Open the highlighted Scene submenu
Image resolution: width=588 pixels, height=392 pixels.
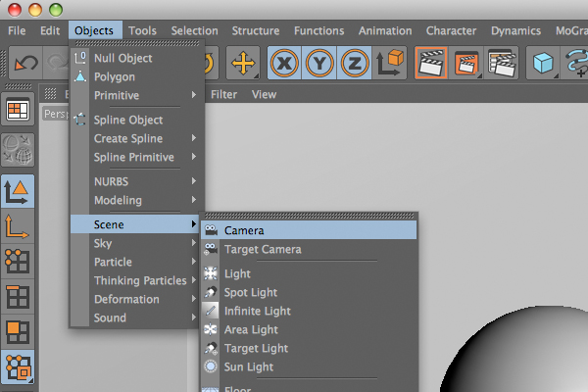[x=134, y=224]
